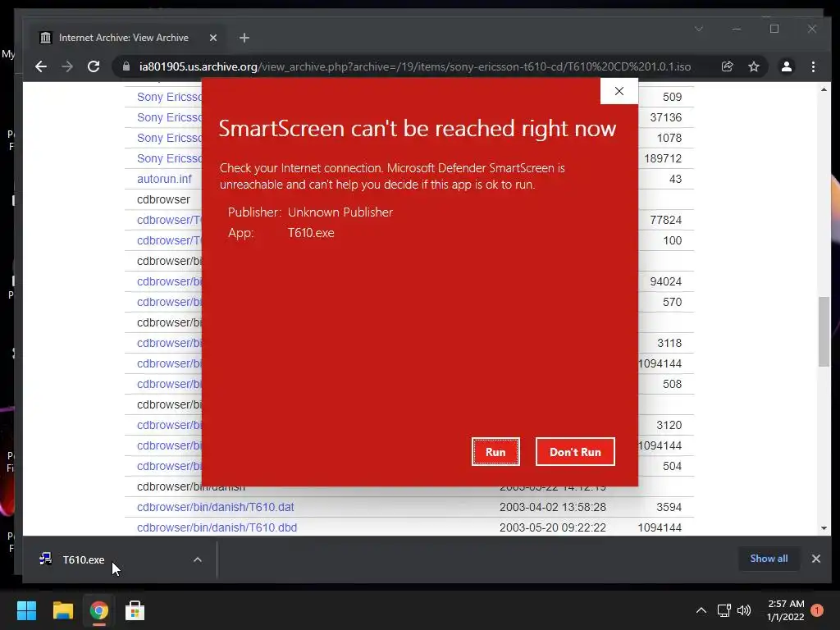Close the SmartScreen warning dialog
Screen dimensions: 840x630
click(x=619, y=91)
